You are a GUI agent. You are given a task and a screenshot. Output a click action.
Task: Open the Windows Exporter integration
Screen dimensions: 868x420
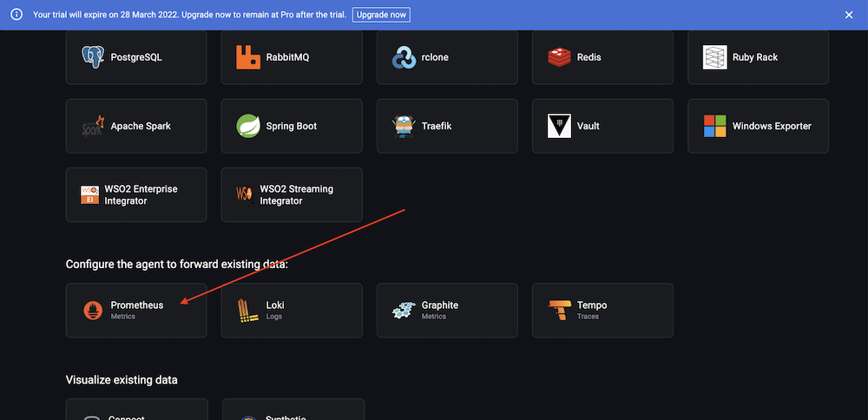(759, 126)
